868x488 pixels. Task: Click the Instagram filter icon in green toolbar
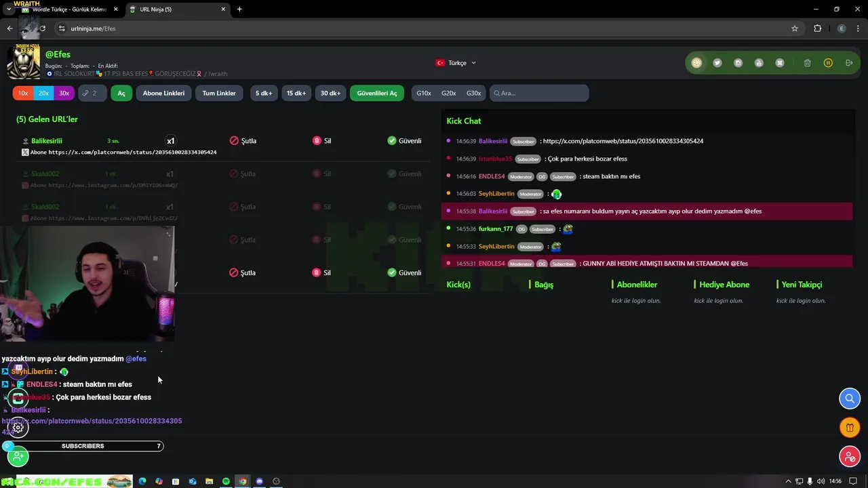coord(738,63)
